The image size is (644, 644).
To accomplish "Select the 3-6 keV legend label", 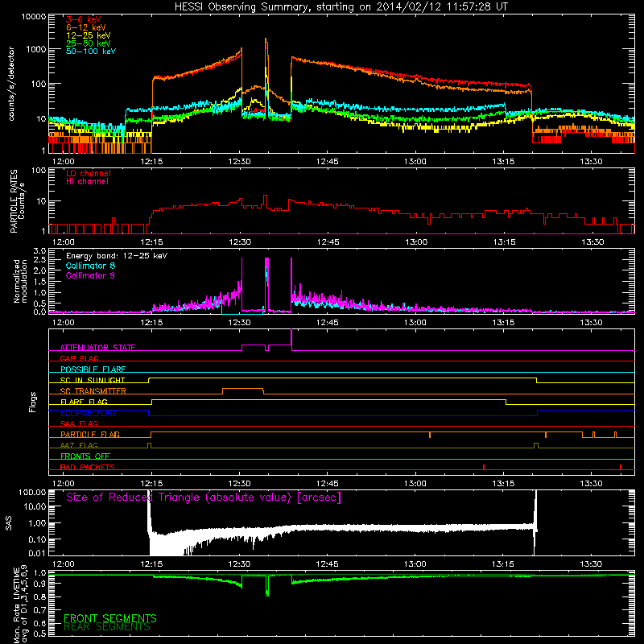I will tap(84, 19).
